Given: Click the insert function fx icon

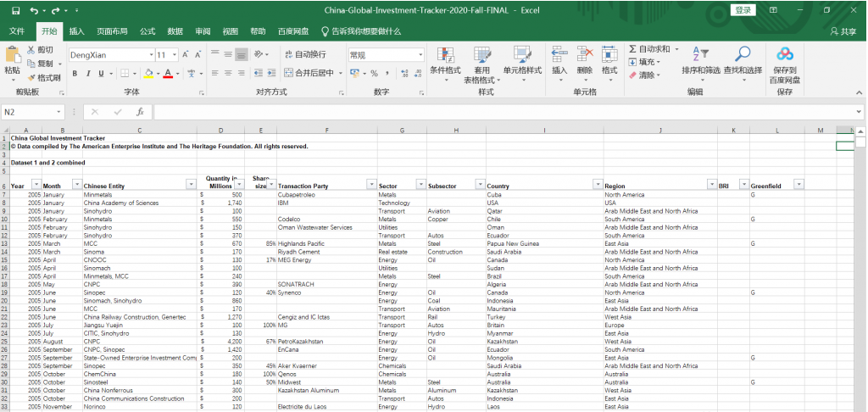Looking at the screenshot, I should [x=141, y=112].
